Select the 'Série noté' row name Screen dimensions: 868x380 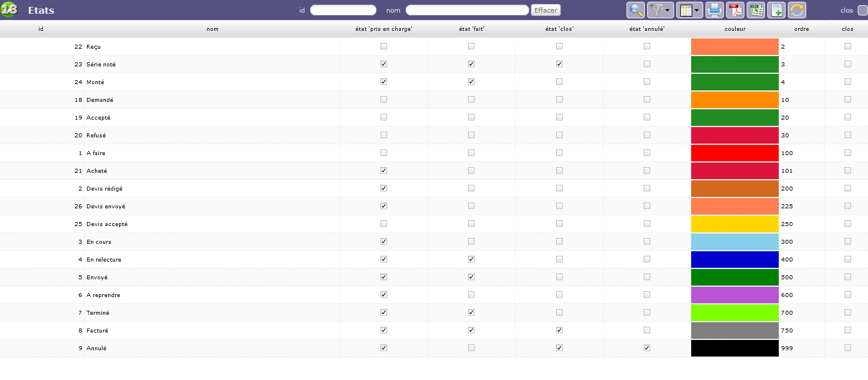pos(101,65)
